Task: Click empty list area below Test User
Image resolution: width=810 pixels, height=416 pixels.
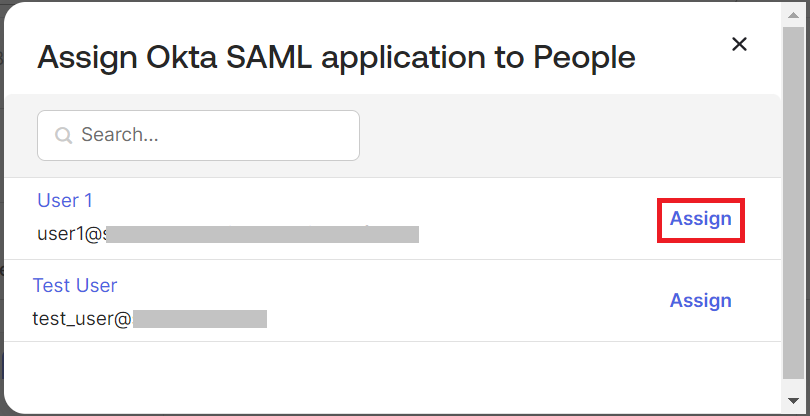Action: (390, 375)
